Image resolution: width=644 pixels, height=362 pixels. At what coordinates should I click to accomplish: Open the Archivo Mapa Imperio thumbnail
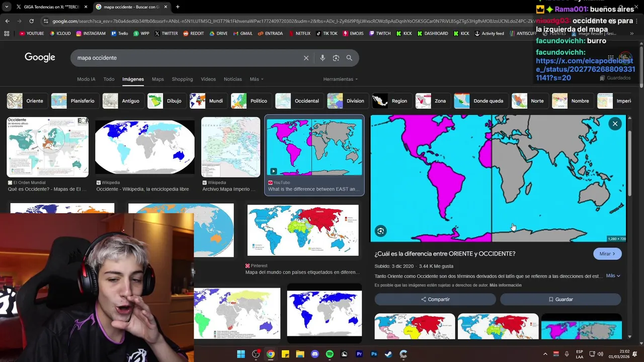tap(231, 147)
